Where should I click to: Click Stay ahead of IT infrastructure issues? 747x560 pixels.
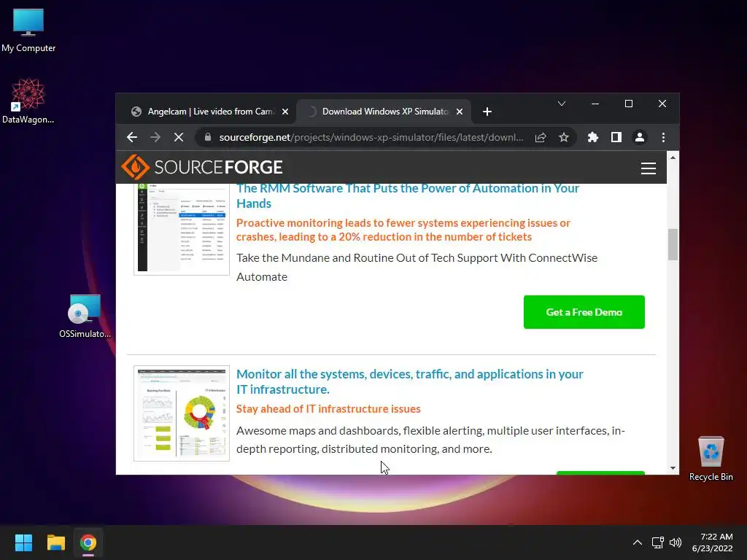click(x=328, y=409)
